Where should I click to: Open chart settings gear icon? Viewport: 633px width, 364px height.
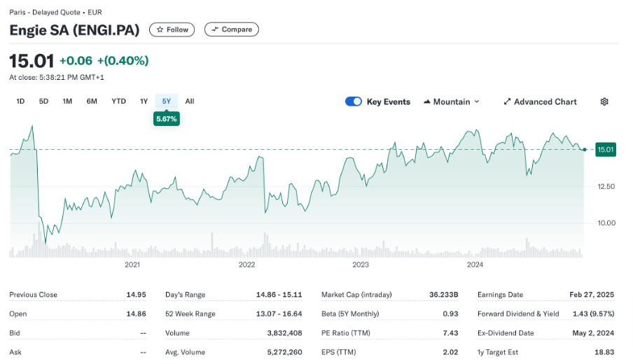coord(604,101)
